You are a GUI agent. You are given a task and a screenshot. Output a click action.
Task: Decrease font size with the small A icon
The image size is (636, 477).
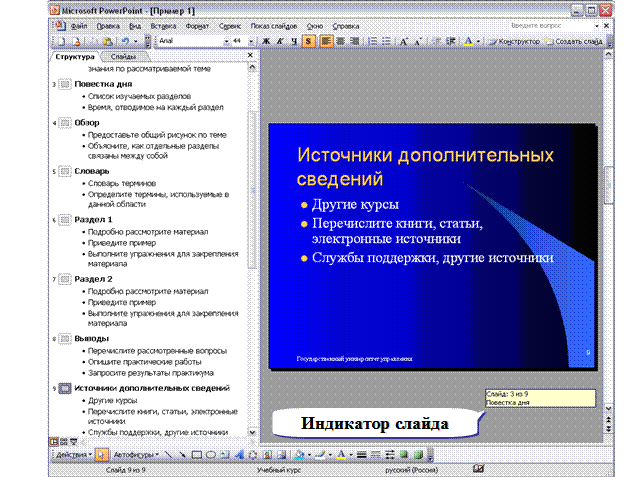(418, 41)
